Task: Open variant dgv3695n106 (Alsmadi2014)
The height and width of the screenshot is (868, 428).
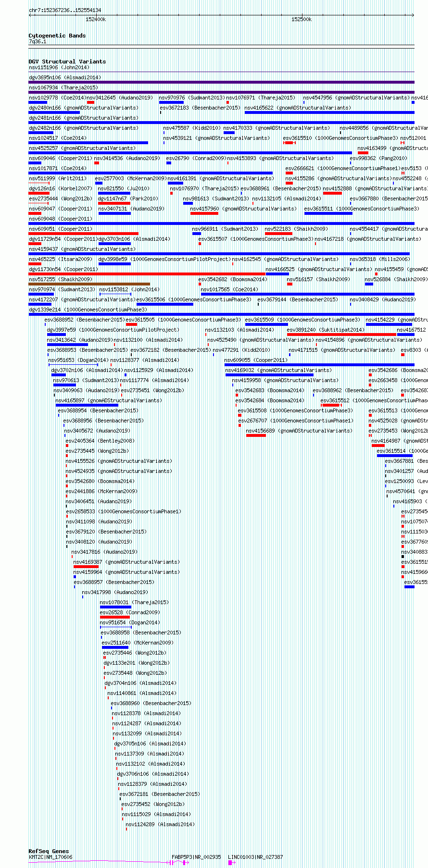Action: click(x=65, y=78)
